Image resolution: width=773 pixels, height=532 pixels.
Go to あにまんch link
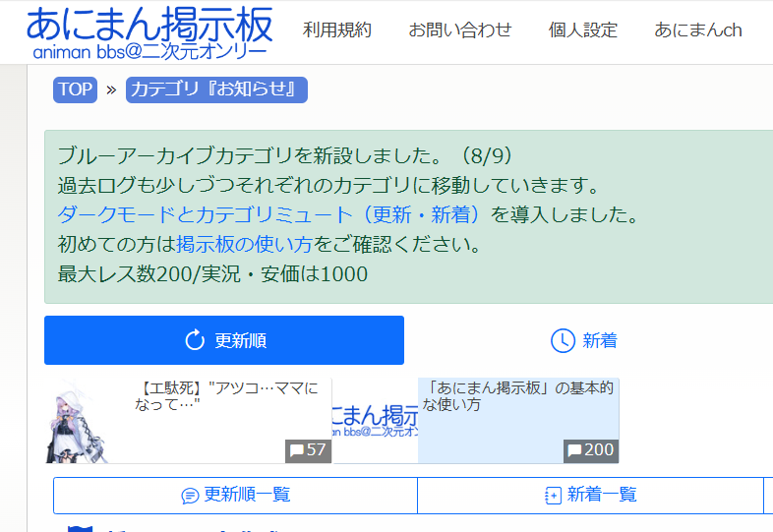pos(697,30)
